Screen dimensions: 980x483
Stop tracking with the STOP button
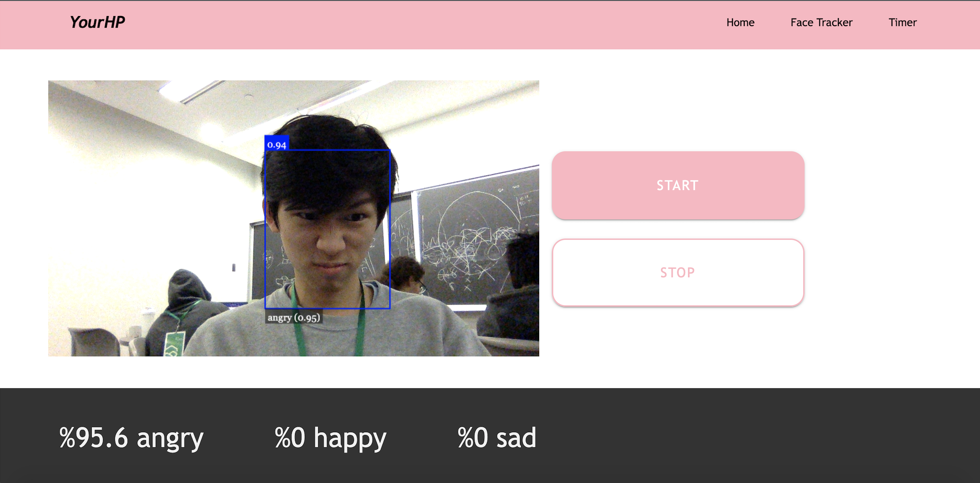(x=678, y=273)
